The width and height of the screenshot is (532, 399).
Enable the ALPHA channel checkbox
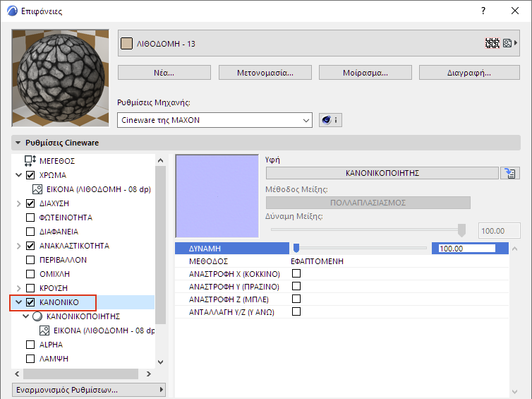(30, 345)
